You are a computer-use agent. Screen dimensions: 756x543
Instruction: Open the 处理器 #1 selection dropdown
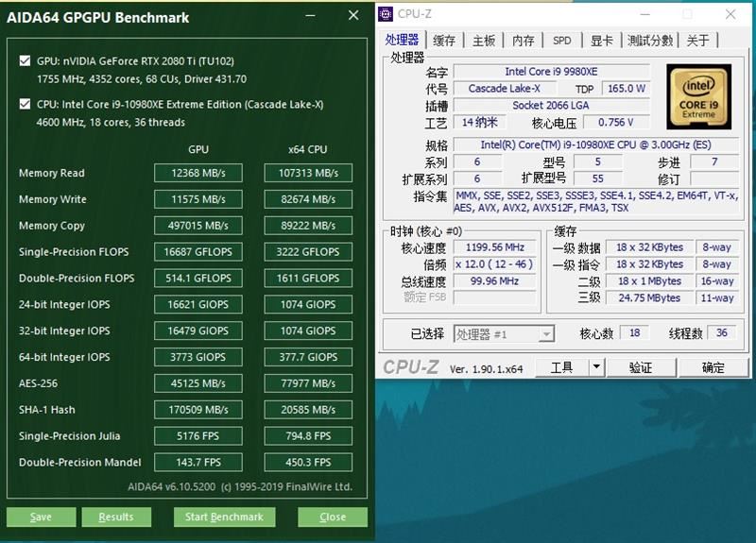[x=505, y=334]
